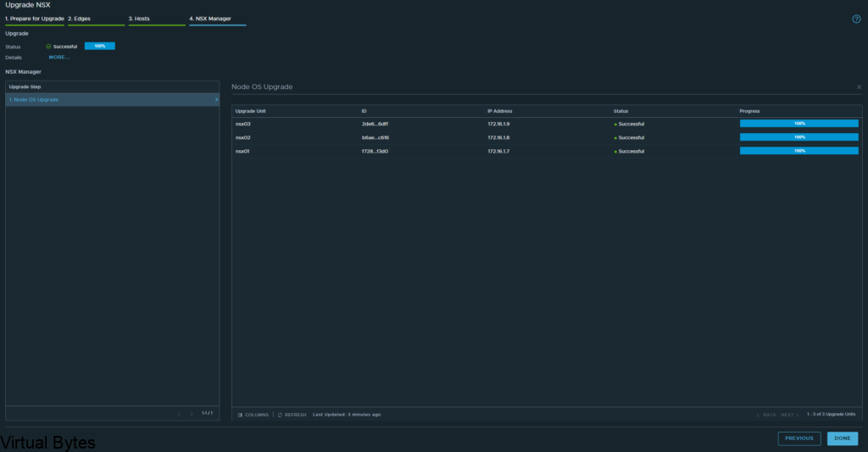This screenshot has width=868, height=452.
Task: Open the help question mark icon
Action: coord(856,19)
